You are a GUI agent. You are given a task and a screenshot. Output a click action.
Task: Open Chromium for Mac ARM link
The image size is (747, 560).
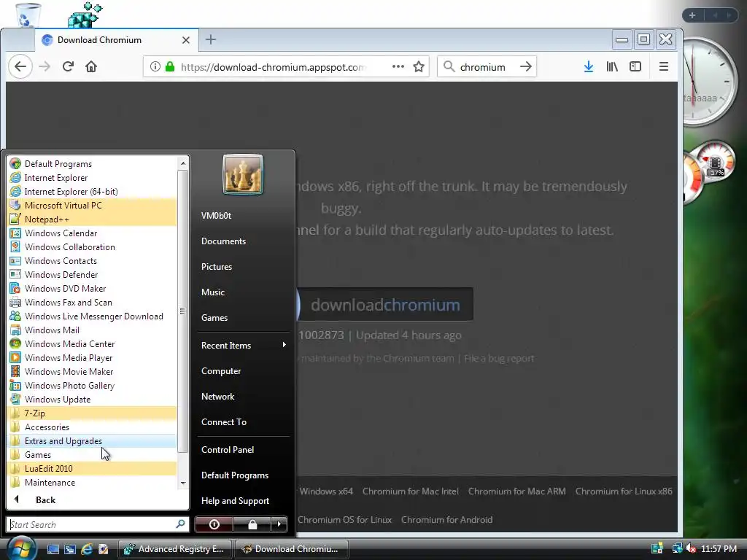517,491
